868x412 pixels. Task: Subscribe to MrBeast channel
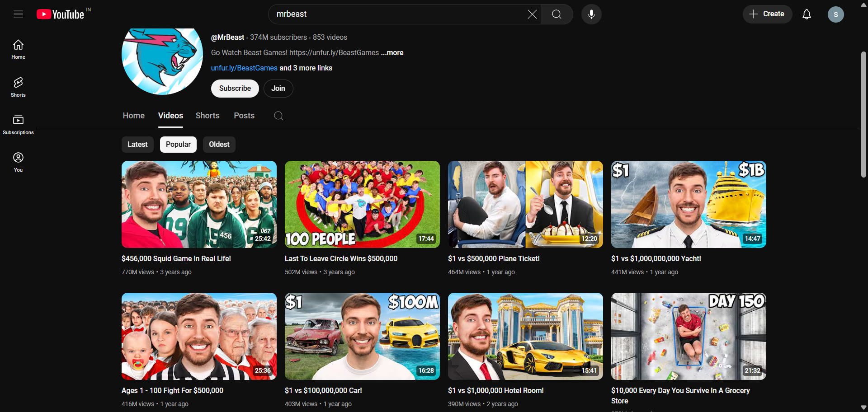(235, 89)
